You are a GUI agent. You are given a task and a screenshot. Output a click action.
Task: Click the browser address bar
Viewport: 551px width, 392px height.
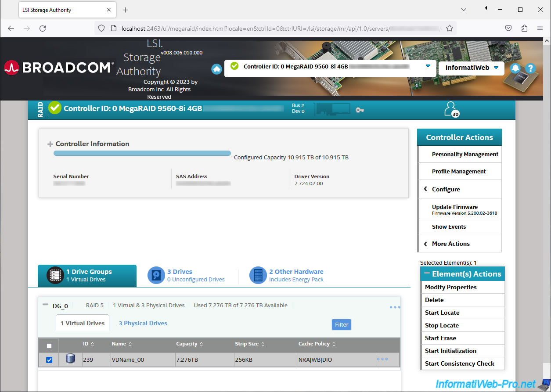coord(275,28)
